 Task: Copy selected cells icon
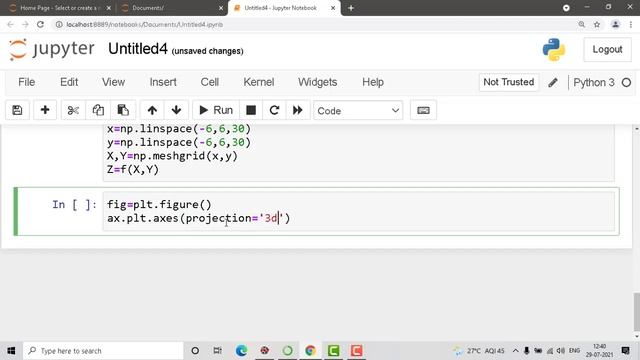(x=98, y=110)
